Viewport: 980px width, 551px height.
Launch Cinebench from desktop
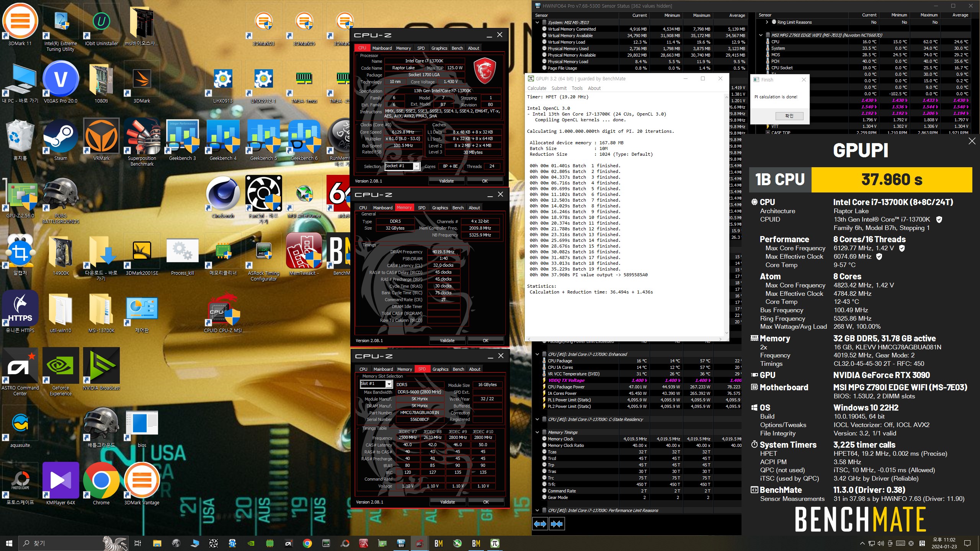(223, 196)
